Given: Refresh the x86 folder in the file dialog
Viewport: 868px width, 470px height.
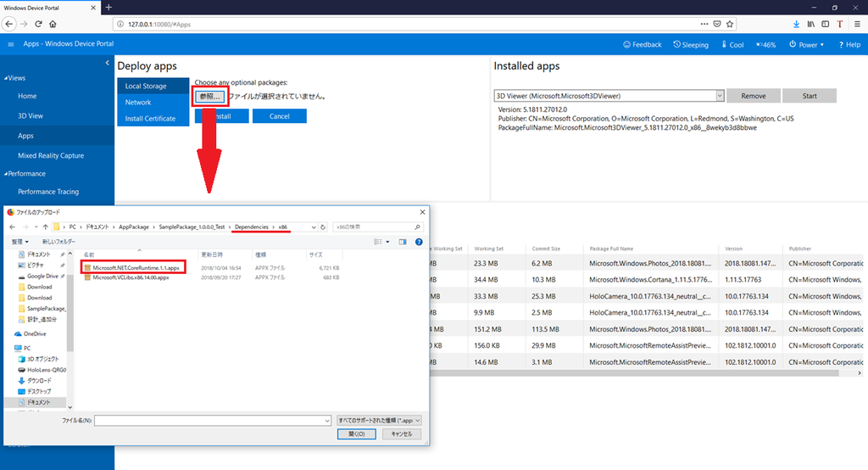Looking at the screenshot, I should click(323, 227).
